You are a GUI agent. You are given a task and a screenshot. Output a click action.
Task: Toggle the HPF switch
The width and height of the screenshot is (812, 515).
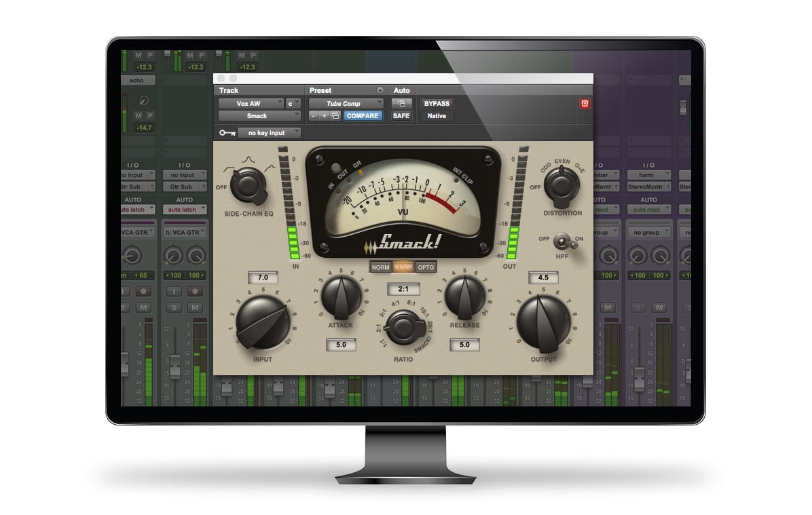click(563, 242)
